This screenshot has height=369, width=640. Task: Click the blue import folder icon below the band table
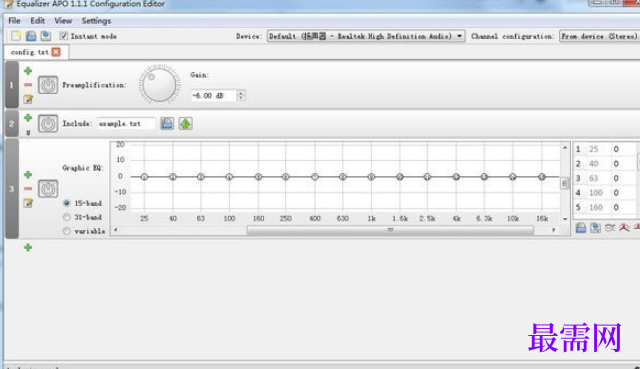point(581,228)
